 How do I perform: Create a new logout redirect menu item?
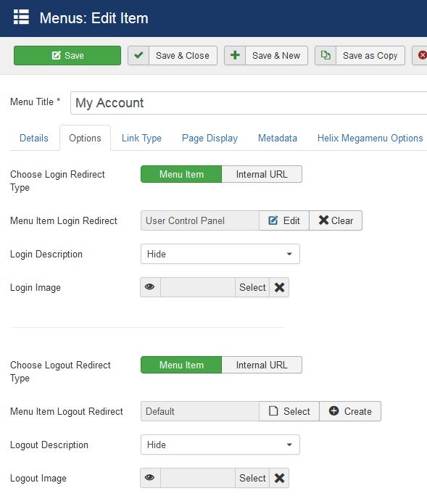[x=350, y=411]
